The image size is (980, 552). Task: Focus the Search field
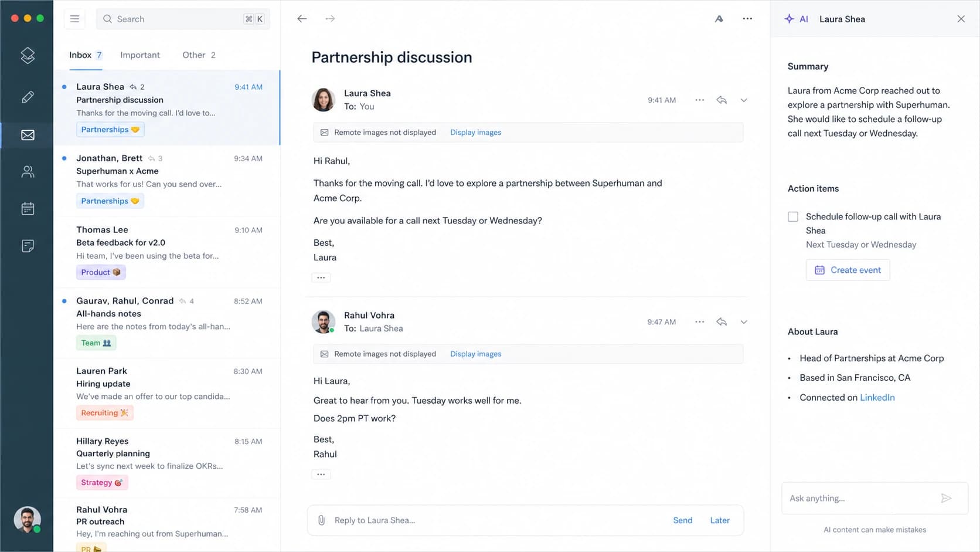(x=183, y=19)
